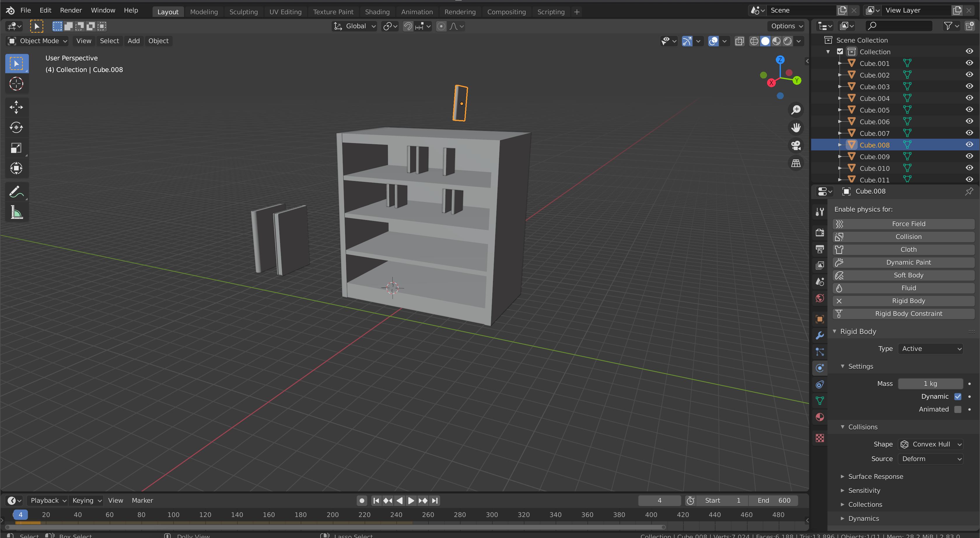The height and width of the screenshot is (538, 980).
Task: Open the Source Deform dropdown
Action: pos(930,459)
